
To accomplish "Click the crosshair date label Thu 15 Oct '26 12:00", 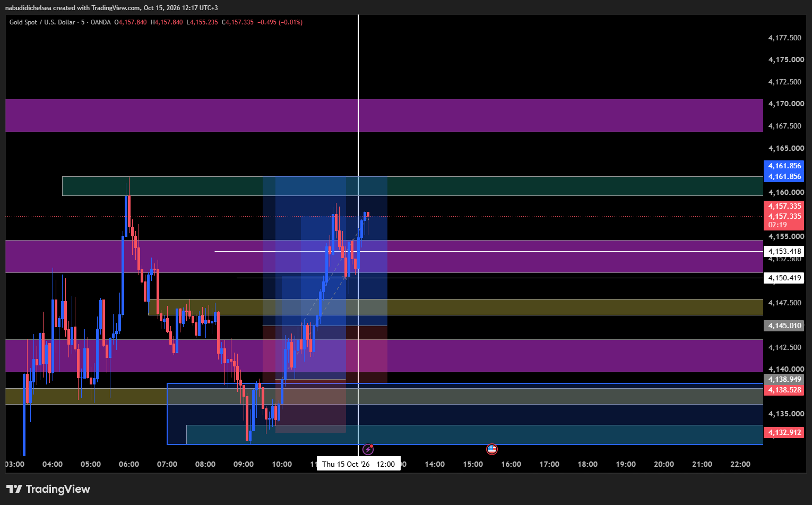I will [x=359, y=464].
